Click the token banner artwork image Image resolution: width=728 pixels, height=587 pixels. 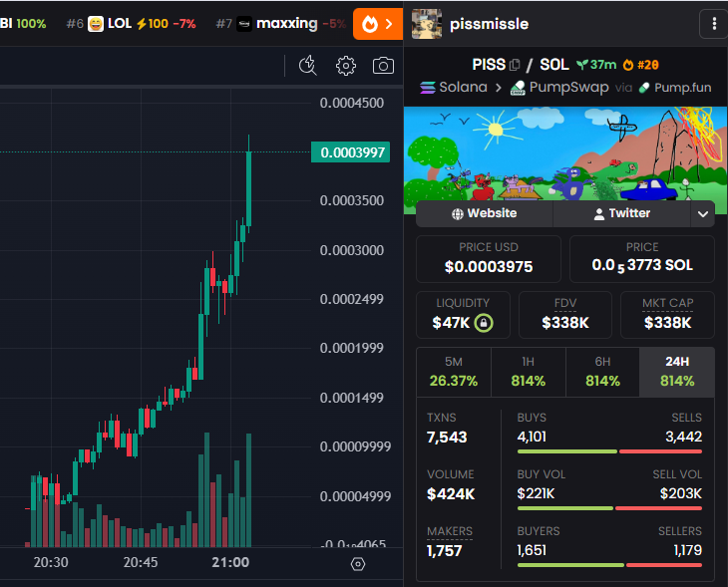[565, 154]
